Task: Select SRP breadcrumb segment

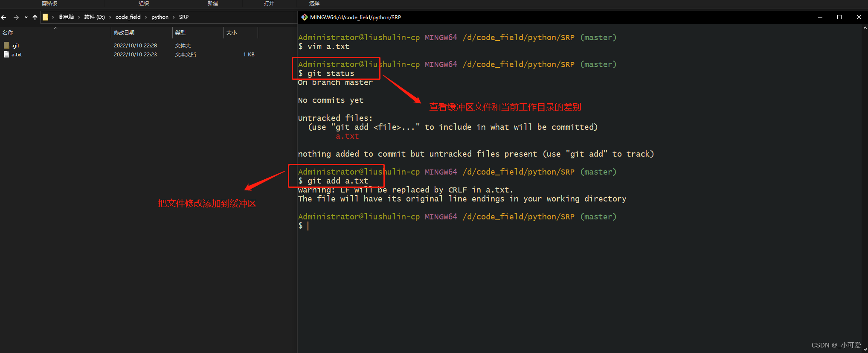Action: [x=184, y=17]
